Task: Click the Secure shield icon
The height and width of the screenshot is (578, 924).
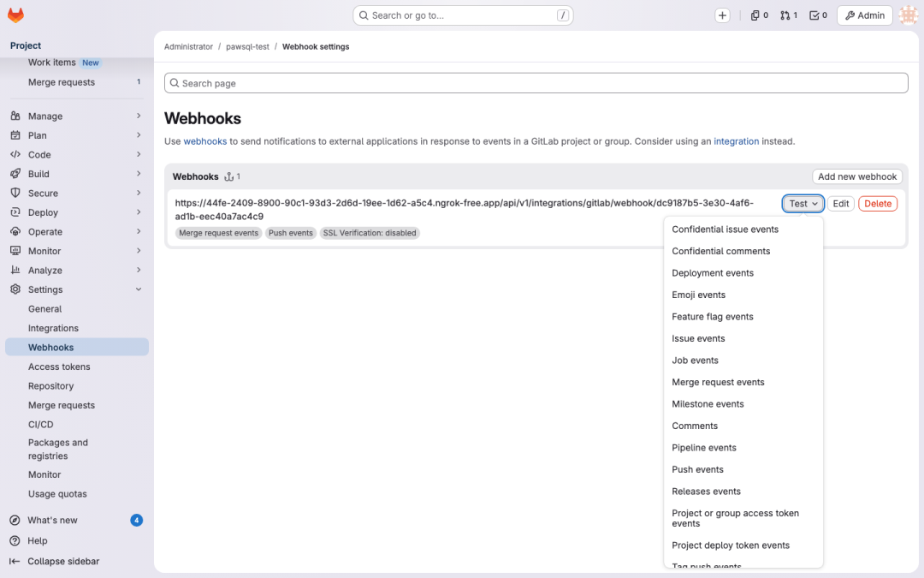Action: [15, 193]
